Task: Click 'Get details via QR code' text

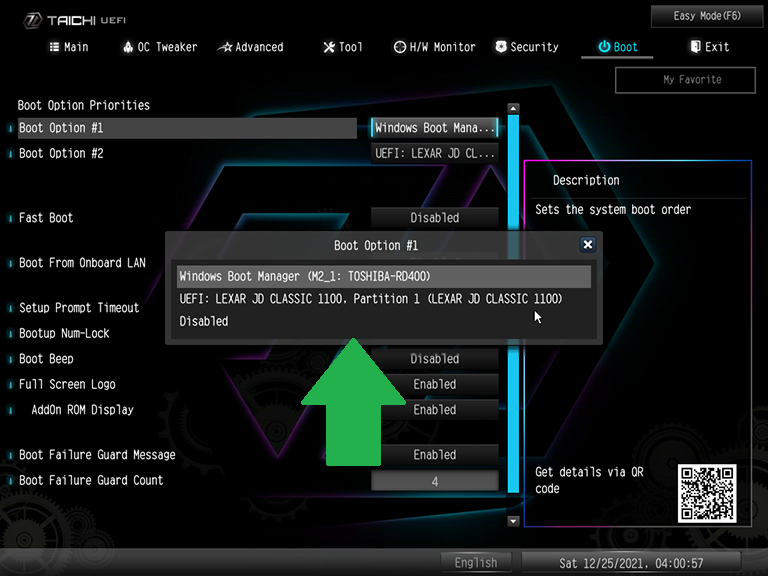Action: tap(589, 480)
